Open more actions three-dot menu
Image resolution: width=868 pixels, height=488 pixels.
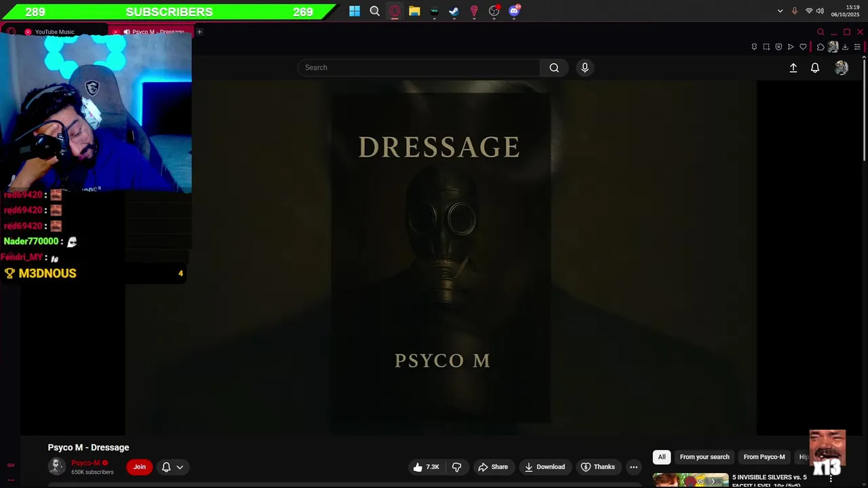pos(633,467)
